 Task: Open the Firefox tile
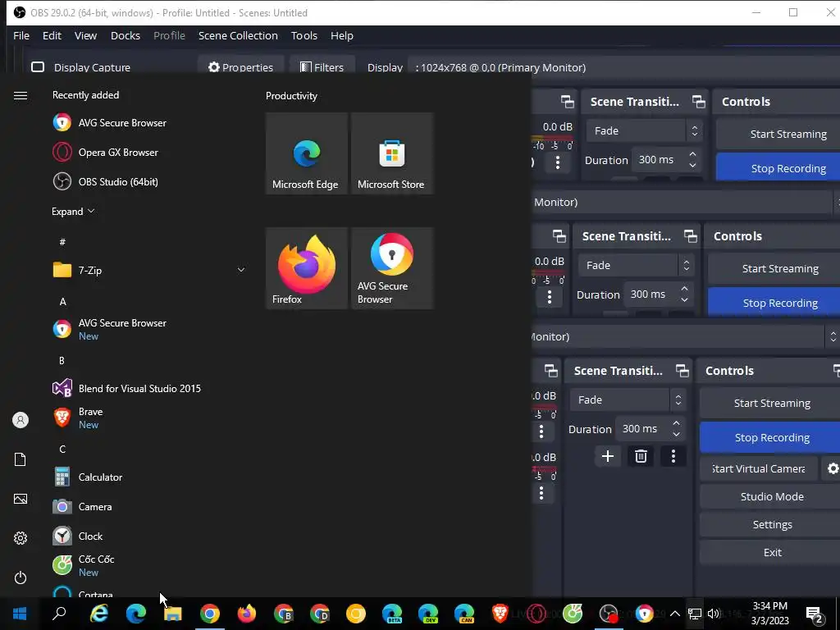click(307, 268)
